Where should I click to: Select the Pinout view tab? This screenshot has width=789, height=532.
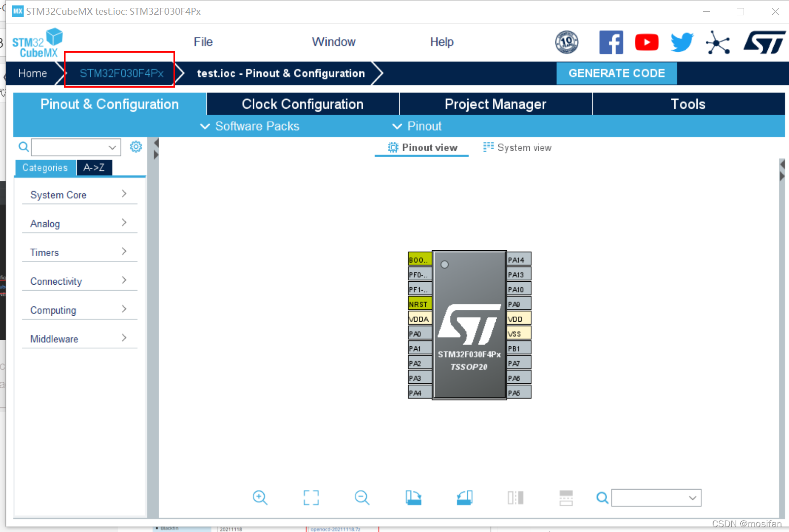[x=422, y=147]
